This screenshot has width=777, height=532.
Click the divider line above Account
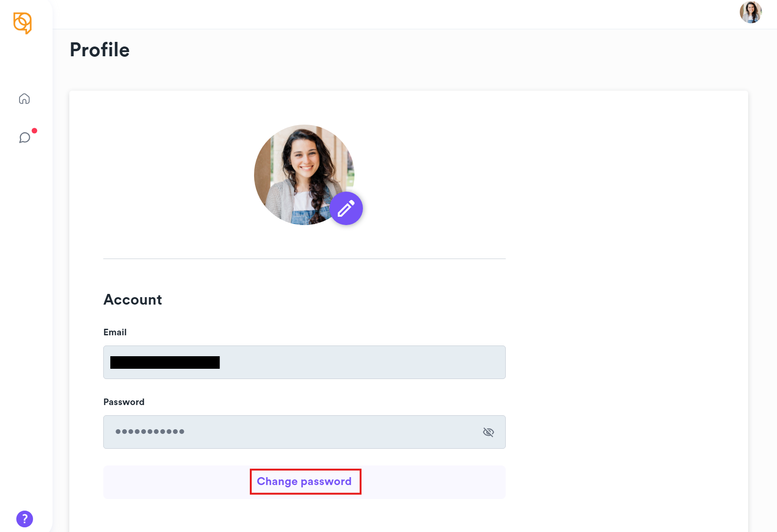pos(304,259)
